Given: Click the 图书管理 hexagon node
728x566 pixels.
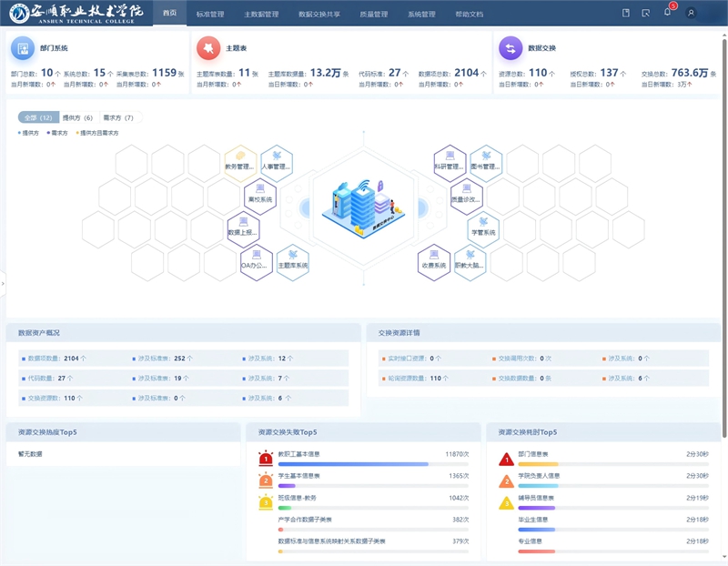Looking at the screenshot, I should coord(485,163).
